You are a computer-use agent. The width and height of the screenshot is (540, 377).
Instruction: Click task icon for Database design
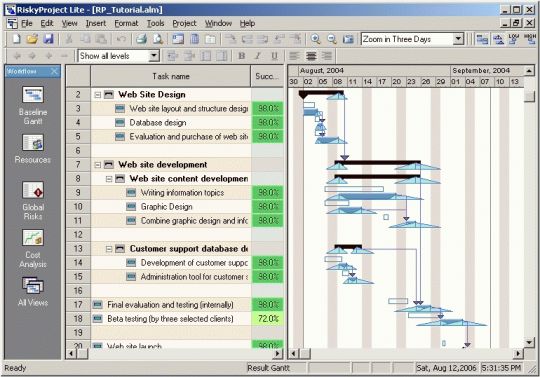point(120,122)
